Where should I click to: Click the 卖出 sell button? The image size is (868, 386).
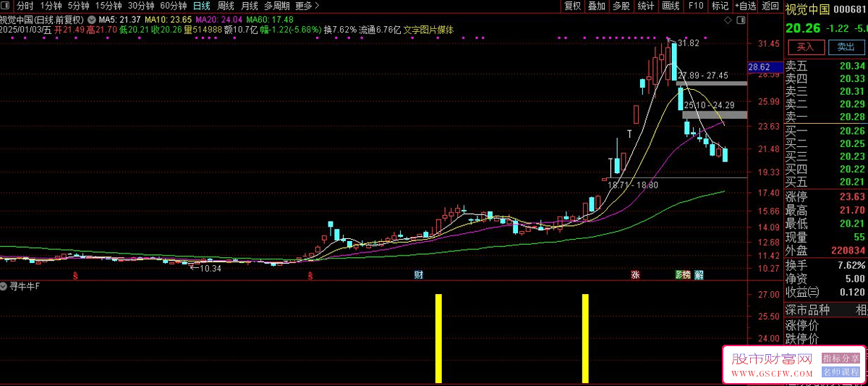[x=846, y=46]
